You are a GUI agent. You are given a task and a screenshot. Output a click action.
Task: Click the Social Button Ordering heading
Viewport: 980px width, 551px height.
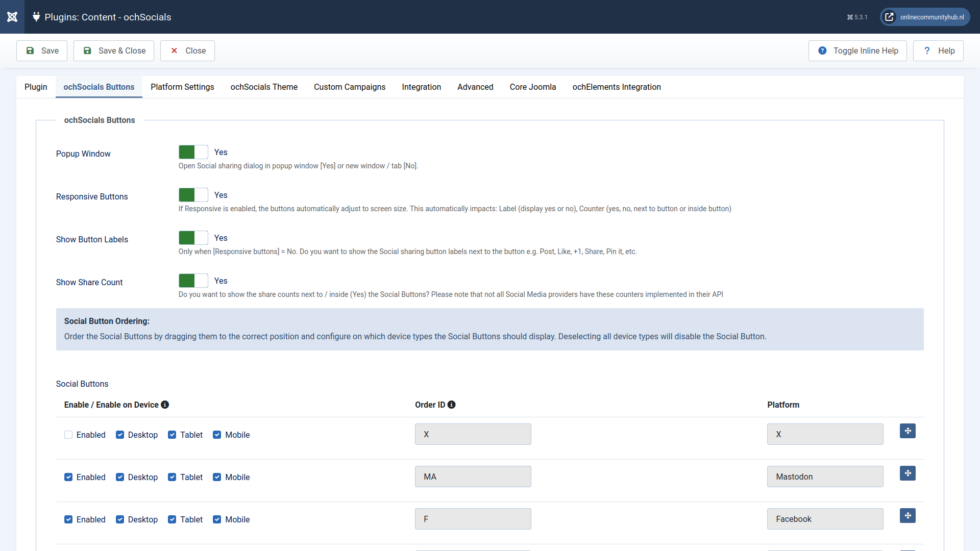click(107, 321)
